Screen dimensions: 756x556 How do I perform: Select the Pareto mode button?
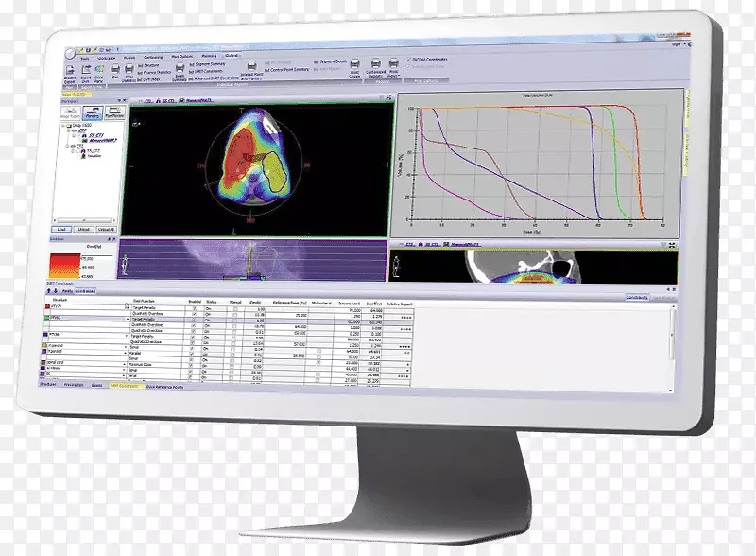coord(67,291)
